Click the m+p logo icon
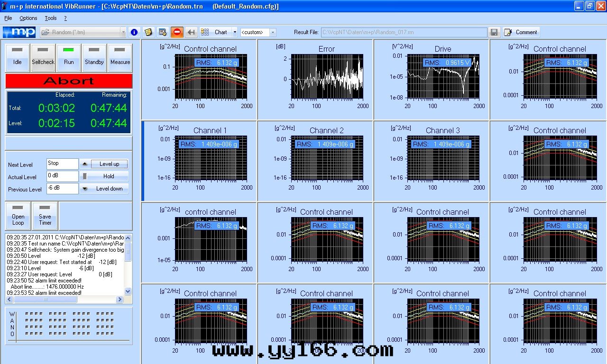 coord(19,32)
